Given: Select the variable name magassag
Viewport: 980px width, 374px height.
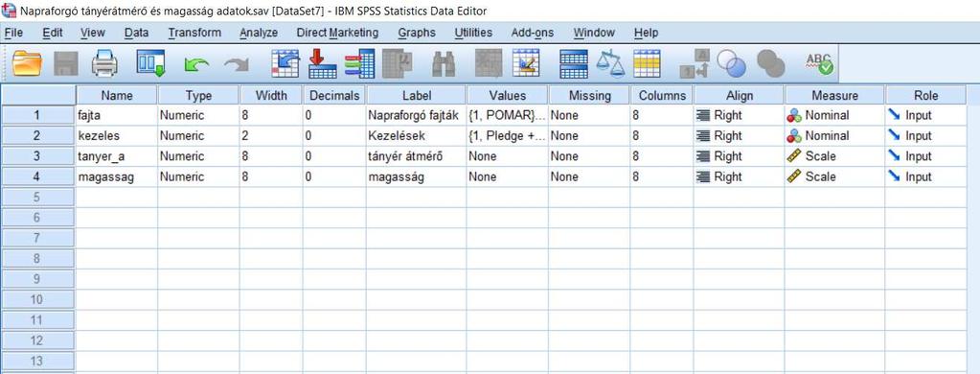Looking at the screenshot, I should [x=117, y=177].
